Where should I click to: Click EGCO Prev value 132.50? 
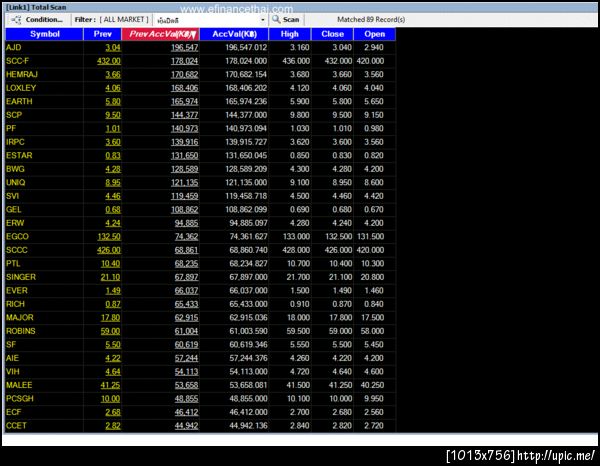(109, 236)
